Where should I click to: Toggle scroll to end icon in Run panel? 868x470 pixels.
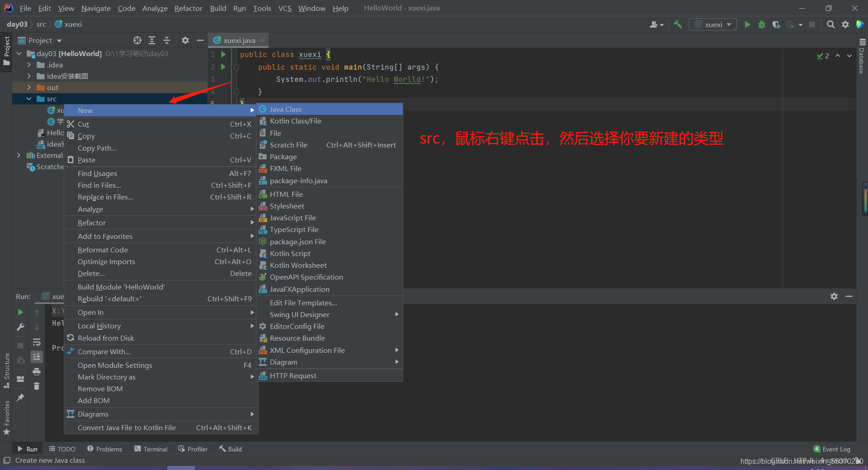point(37,357)
